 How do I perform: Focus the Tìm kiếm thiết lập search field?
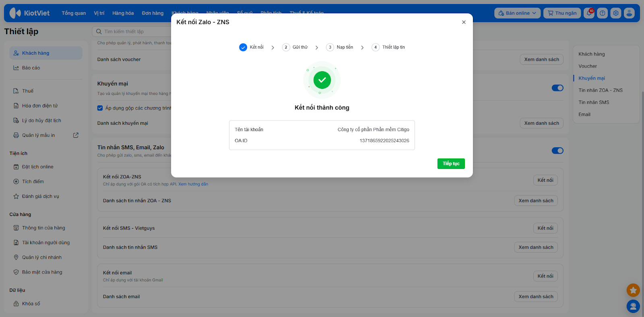click(133, 31)
